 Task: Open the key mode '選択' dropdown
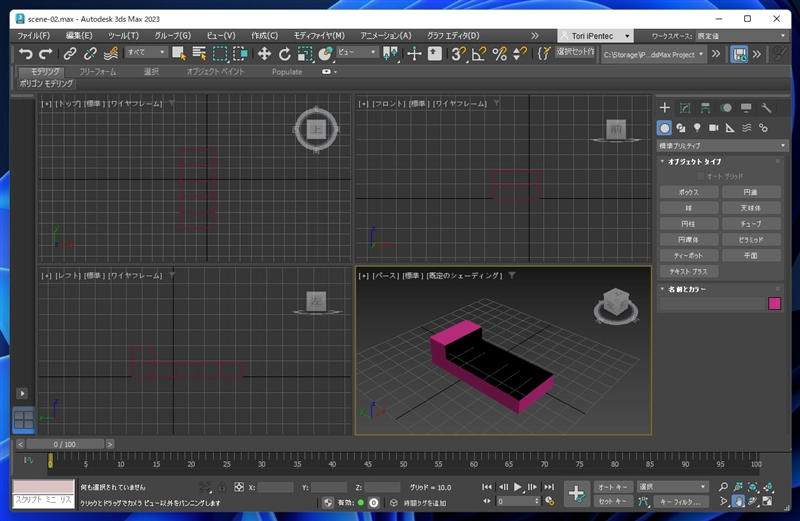pos(672,487)
